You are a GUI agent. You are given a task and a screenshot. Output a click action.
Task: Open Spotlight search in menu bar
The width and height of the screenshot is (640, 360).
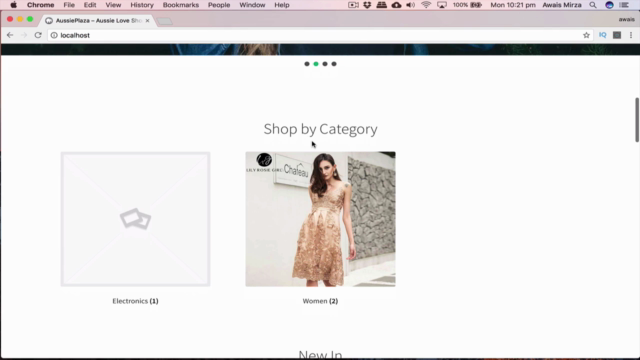[x=593, y=5]
